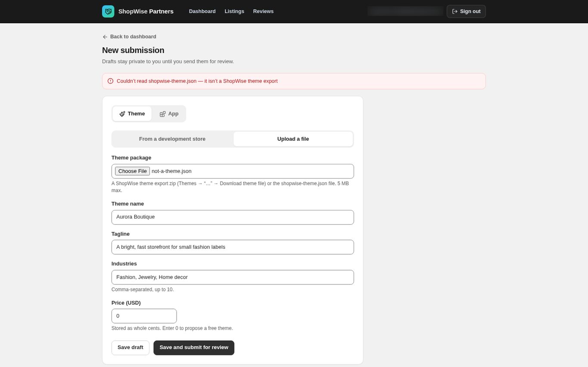Focus the Price (USD) input field
This screenshot has width=588, height=367.
pyautogui.click(x=144, y=316)
